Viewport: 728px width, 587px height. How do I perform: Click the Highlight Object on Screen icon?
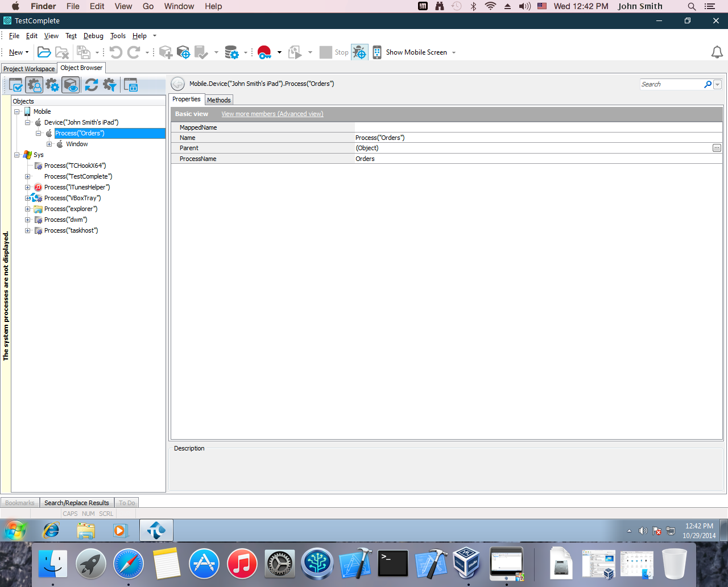(71, 85)
